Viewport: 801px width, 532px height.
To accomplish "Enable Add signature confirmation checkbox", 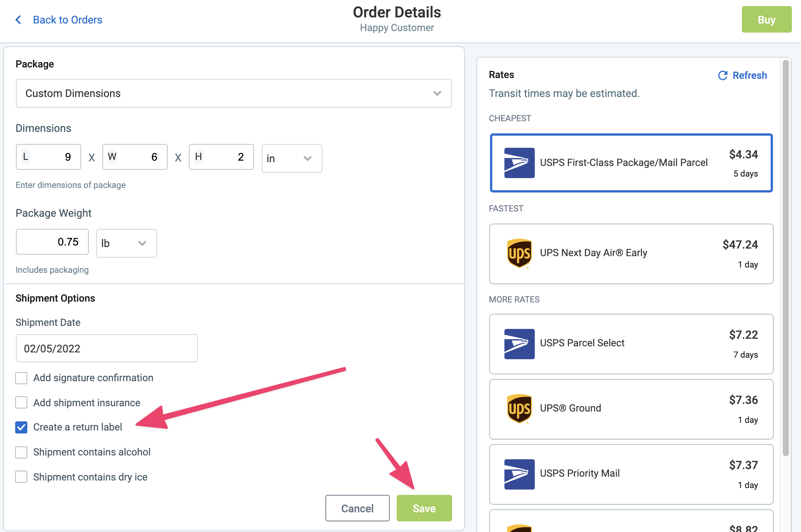I will tap(21, 378).
